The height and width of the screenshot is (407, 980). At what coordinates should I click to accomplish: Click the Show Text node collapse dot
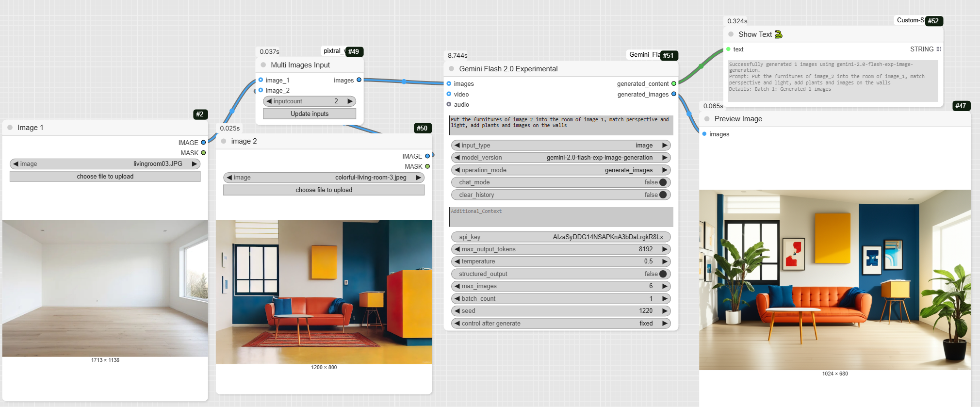pyautogui.click(x=731, y=34)
